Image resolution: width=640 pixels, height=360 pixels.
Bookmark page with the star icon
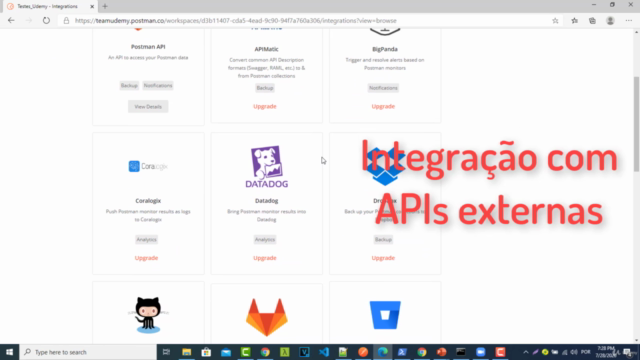[x=555, y=20]
